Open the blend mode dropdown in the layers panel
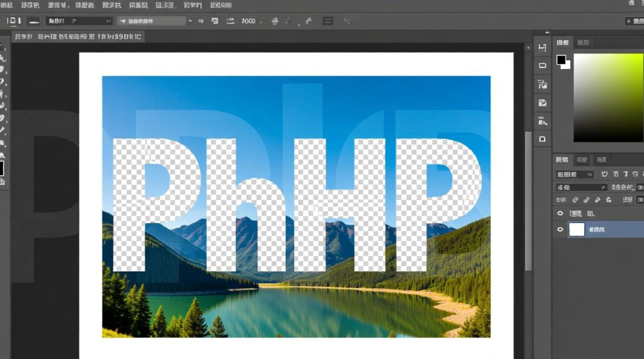The width and height of the screenshot is (644, 359). click(581, 187)
